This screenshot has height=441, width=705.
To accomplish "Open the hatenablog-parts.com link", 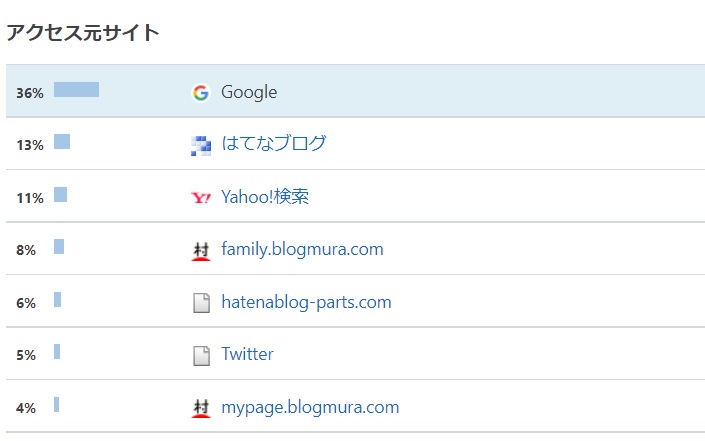I will pos(306,302).
